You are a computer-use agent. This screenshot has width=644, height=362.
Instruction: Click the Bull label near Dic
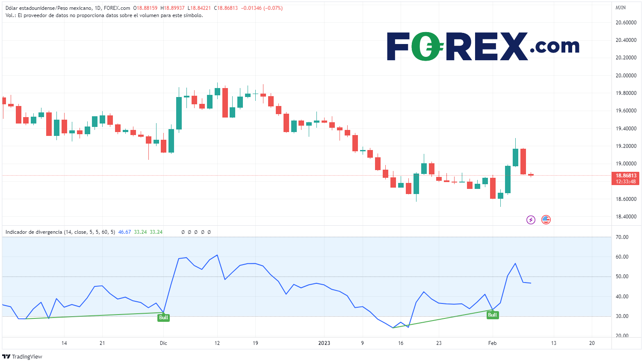pos(164,318)
